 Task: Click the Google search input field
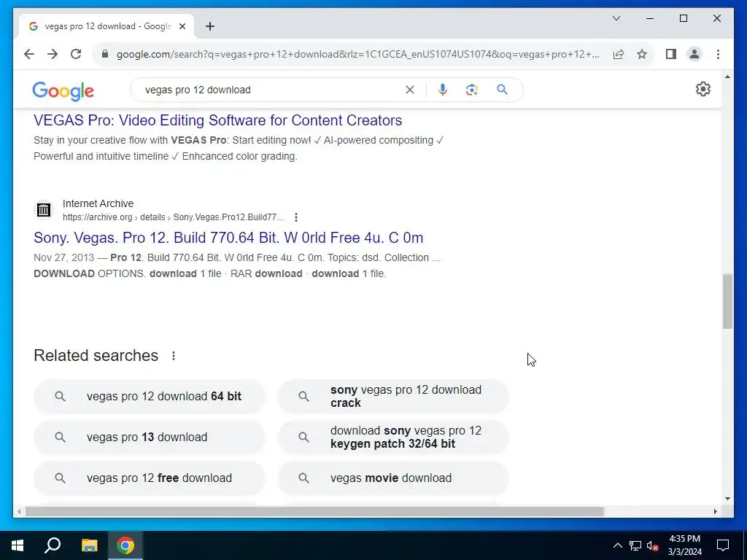[x=271, y=90]
